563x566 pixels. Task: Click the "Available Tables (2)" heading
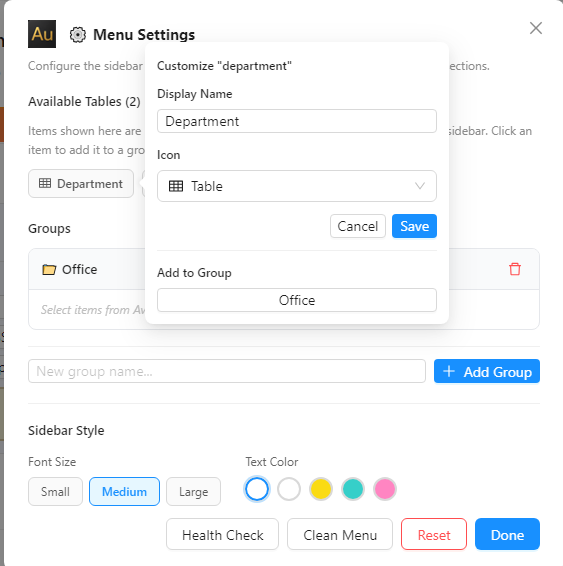click(84, 101)
